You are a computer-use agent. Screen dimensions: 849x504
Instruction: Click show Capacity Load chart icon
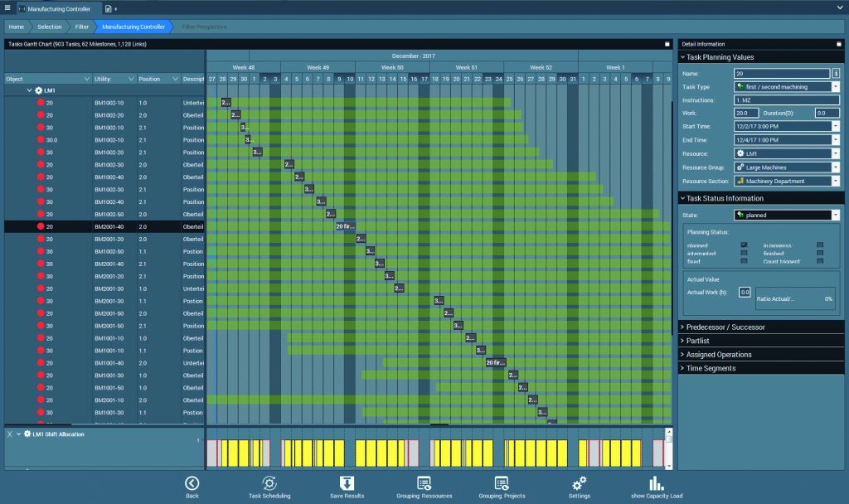[x=657, y=483]
